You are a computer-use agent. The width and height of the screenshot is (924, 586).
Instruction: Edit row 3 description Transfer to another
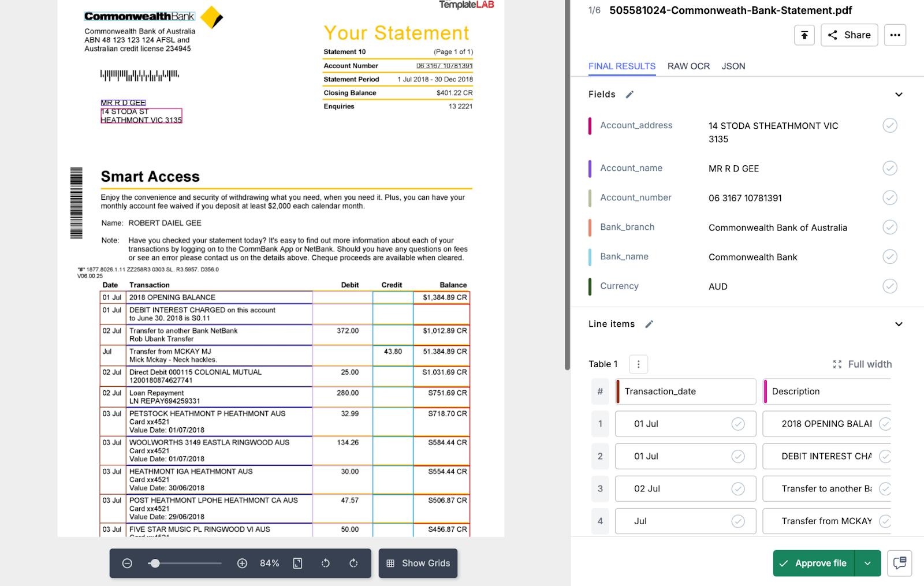pyautogui.click(x=826, y=488)
